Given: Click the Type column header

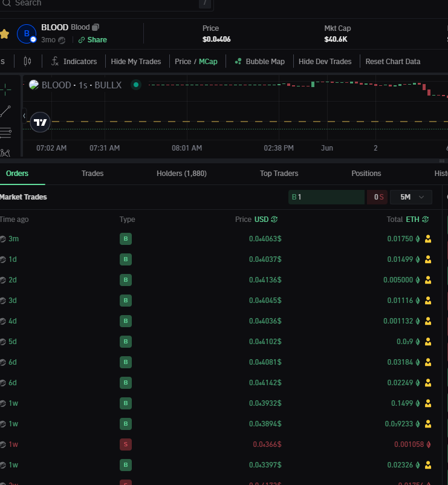Looking at the screenshot, I should click(127, 220).
